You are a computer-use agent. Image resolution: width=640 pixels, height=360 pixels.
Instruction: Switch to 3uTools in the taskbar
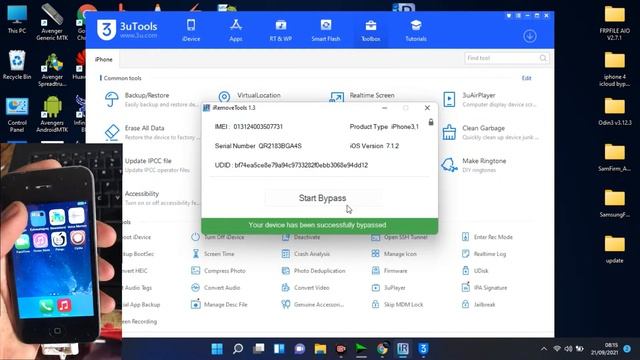423,349
